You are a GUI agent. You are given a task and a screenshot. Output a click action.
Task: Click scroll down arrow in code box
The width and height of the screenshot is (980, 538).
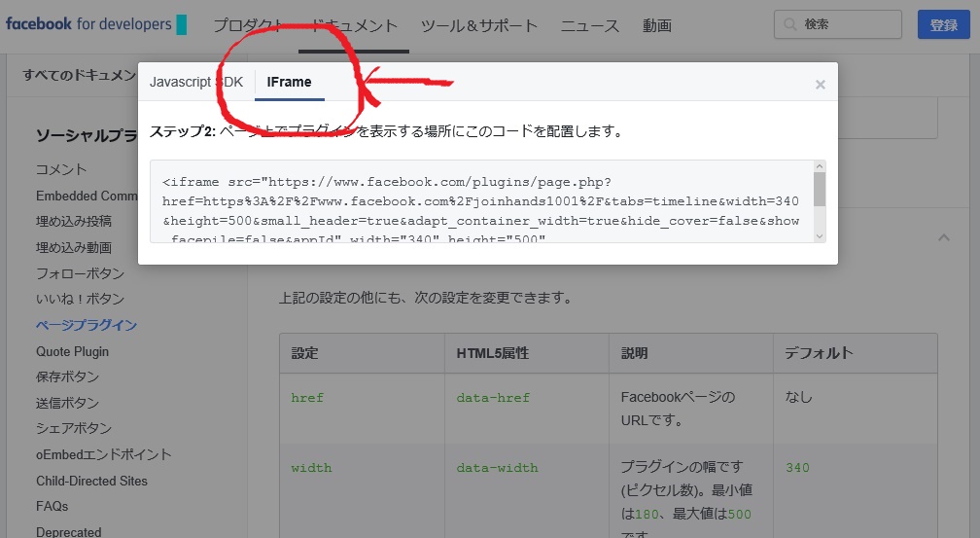pos(820,236)
